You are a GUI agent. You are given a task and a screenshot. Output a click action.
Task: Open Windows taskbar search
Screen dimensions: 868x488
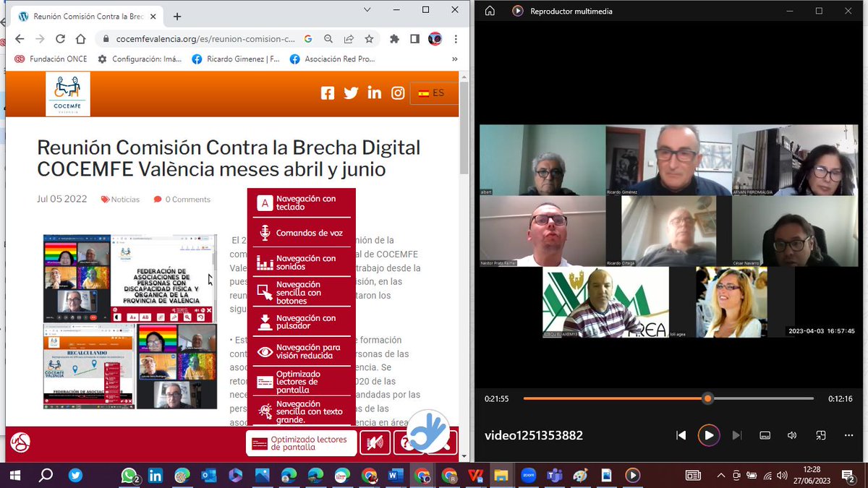pyautogui.click(x=46, y=475)
